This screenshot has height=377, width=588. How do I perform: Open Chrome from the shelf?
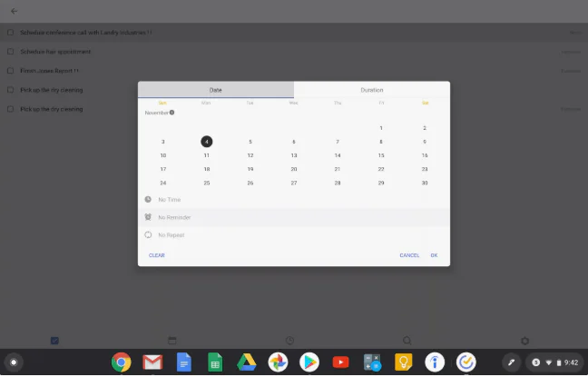point(121,362)
